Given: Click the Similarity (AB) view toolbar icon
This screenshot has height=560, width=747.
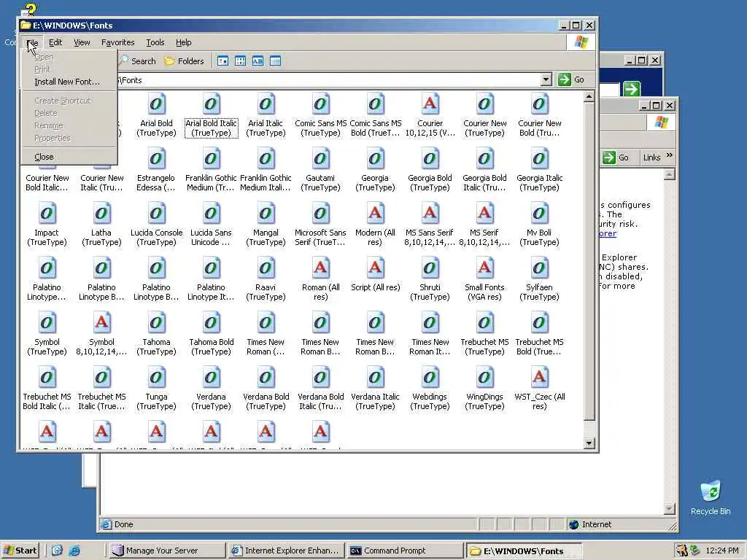Looking at the screenshot, I should [x=258, y=61].
